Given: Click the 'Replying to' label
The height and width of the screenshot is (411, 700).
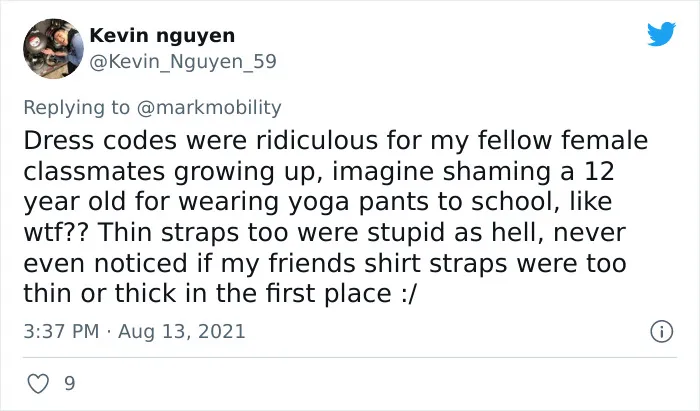Looking at the screenshot, I should (x=76, y=108).
